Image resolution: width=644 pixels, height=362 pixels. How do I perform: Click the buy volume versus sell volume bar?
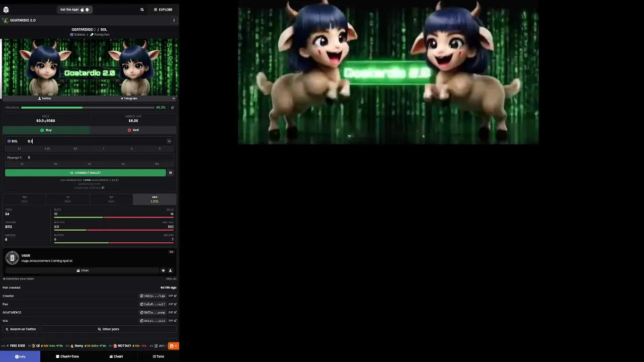coord(114,230)
